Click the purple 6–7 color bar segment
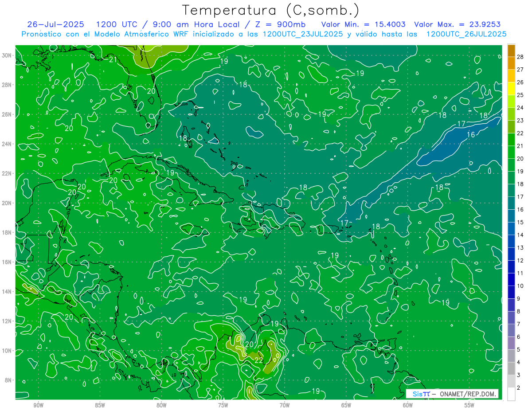 point(511,331)
